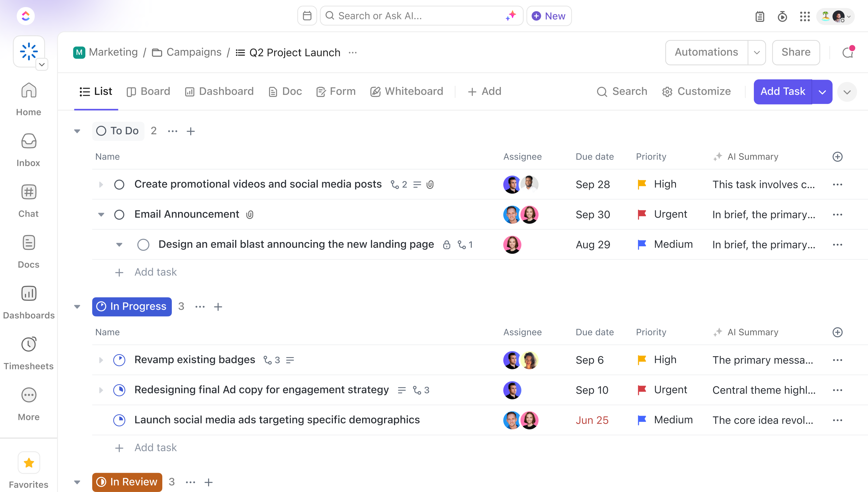Screen dimensions: 868x492
Task: Click Share button for project access
Action: pos(796,53)
